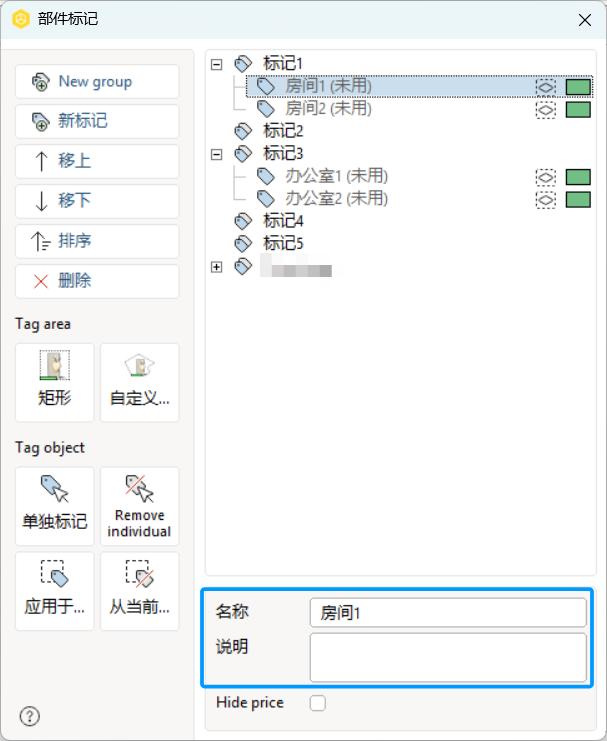The width and height of the screenshot is (607, 741).
Task: Click the 删除 delete button
Action: point(97,282)
